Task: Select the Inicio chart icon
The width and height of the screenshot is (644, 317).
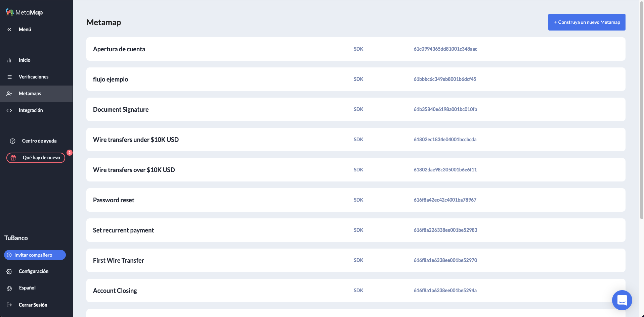Action: [9, 60]
